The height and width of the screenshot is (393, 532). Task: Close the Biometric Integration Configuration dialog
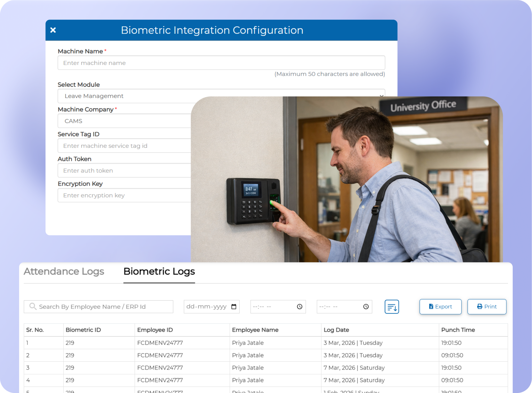53,30
